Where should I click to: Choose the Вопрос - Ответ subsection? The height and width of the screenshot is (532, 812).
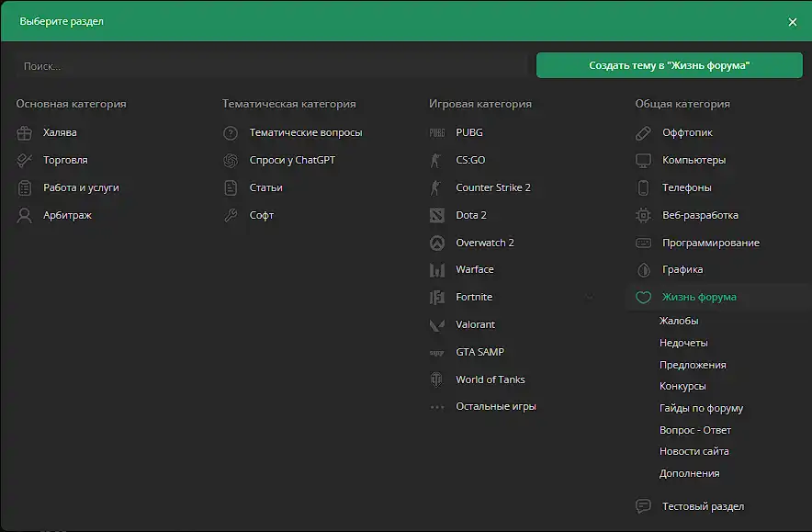point(695,430)
